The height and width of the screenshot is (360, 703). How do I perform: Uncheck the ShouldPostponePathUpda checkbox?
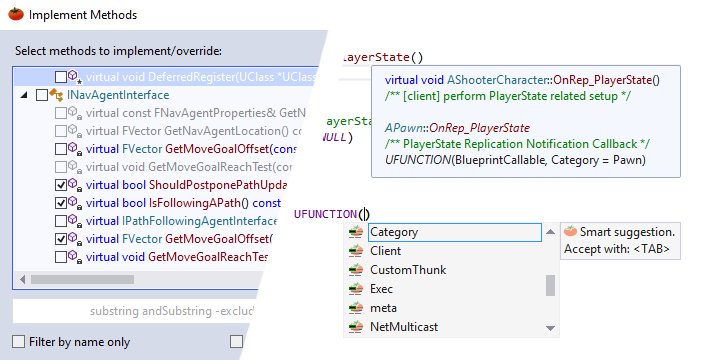[x=61, y=185]
